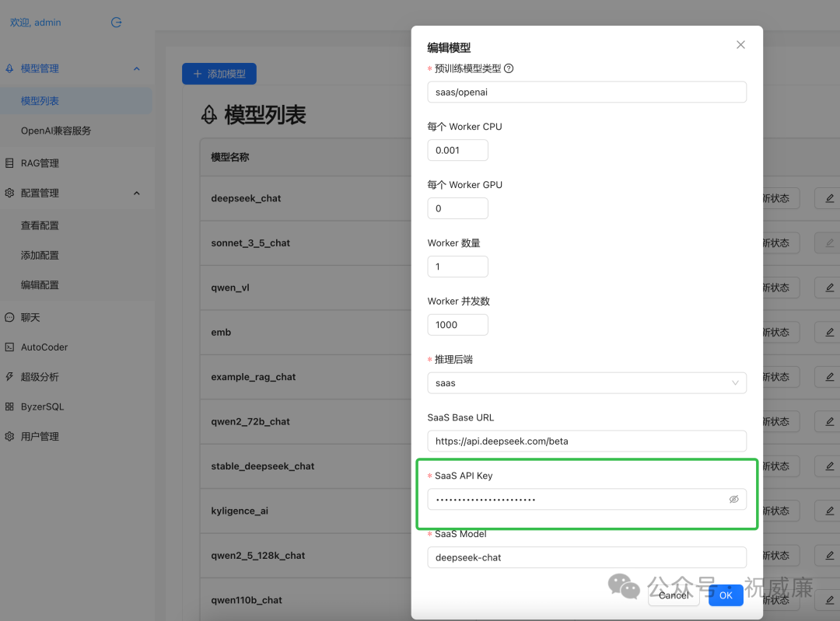This screenshot has height=621, width=840.
Task: Click the 模型名称 column header
Action: 229,158
